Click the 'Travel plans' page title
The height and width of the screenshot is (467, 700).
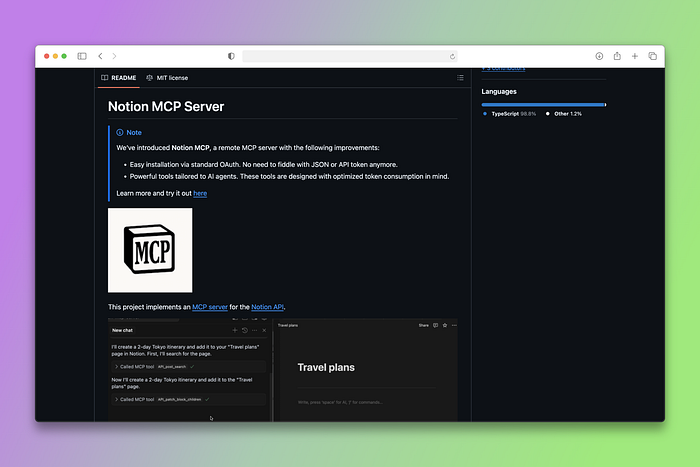[326, 367]
